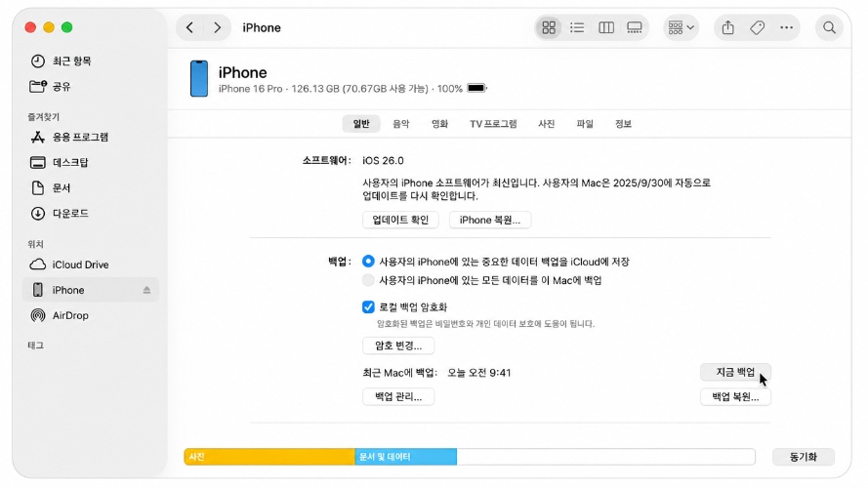The width and height of the screenshot is (868, 488).
Task: Open iCloud Drive in the sidebar
Action: click(x=91, y=264)
